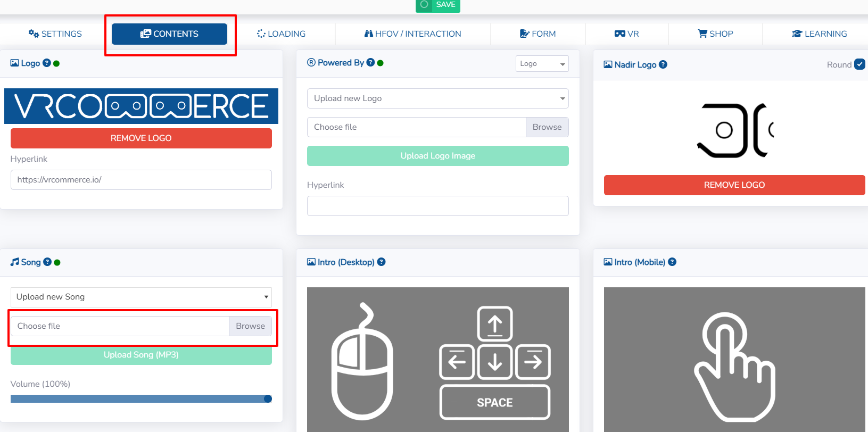Open the Nadir Logo help tooltip icon
Image resolution: width=868 pixels, height=432 pixels.
coord(663,64)
